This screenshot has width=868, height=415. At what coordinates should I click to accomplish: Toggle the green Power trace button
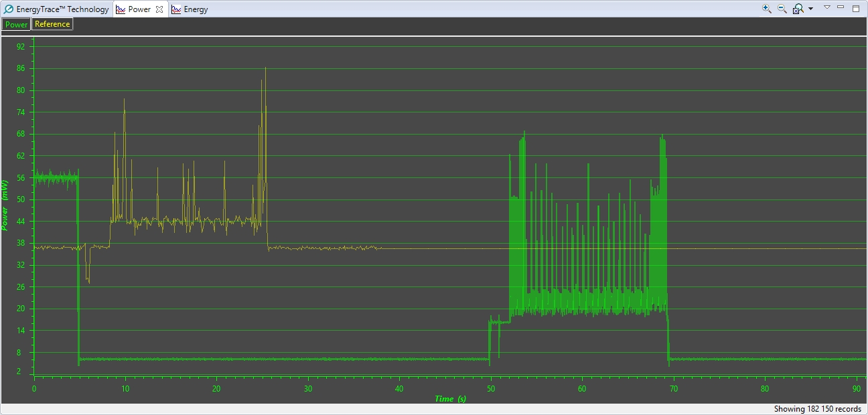click(x=16, y=24)
